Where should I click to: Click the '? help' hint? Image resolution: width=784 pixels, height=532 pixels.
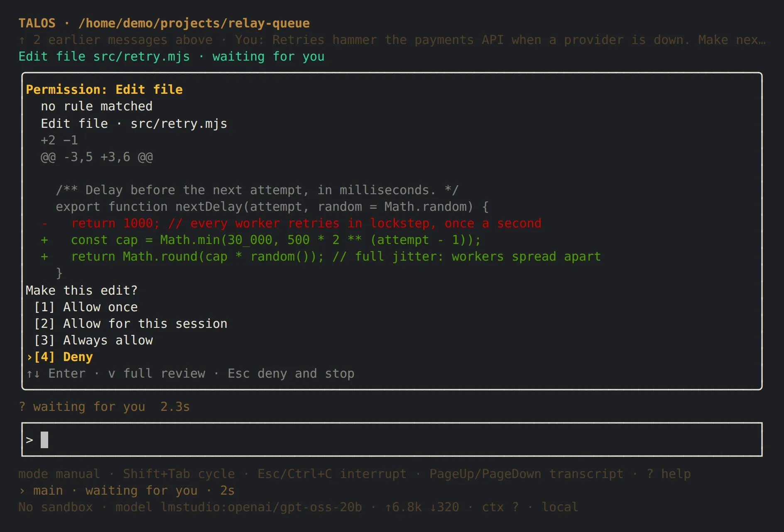669,474
